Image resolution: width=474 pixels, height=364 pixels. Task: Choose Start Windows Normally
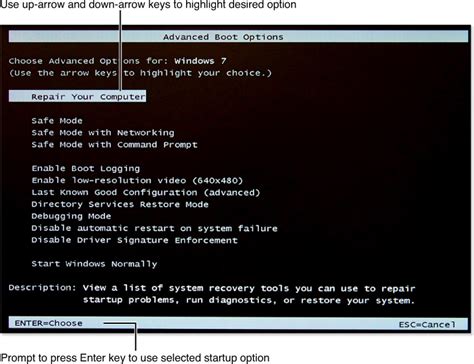pos(94,264)
